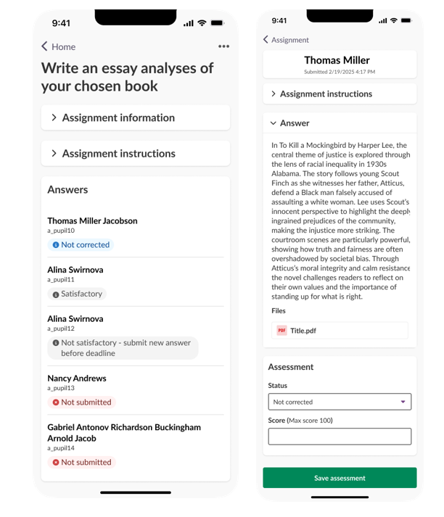Open the three-dot more options menu
This screenshot has height=517, width=444.
pos(224,46)
